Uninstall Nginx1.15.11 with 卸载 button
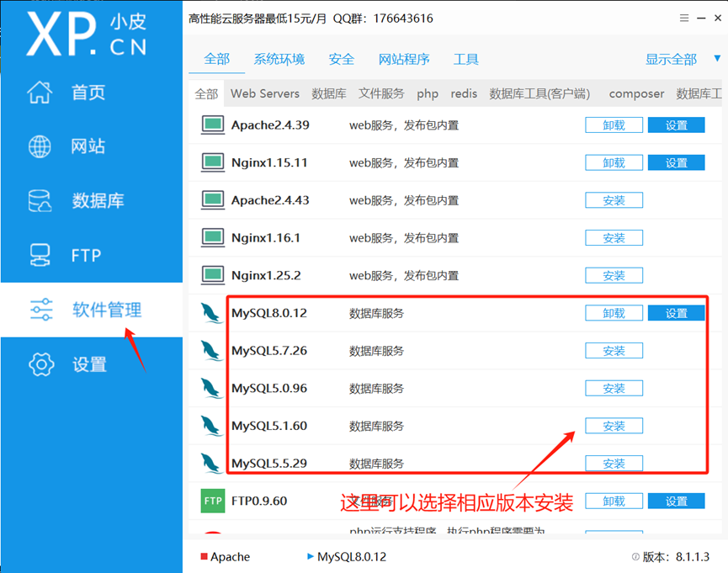 point(614,162)
